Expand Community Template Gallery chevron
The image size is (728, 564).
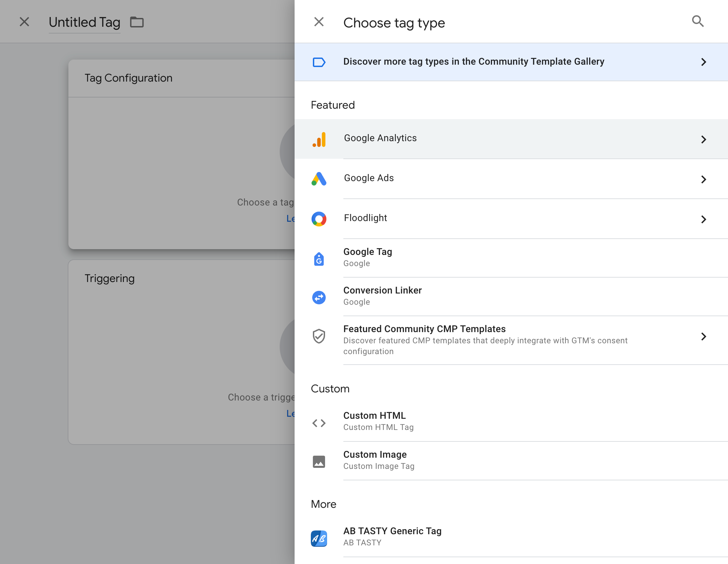click(704, 62)
